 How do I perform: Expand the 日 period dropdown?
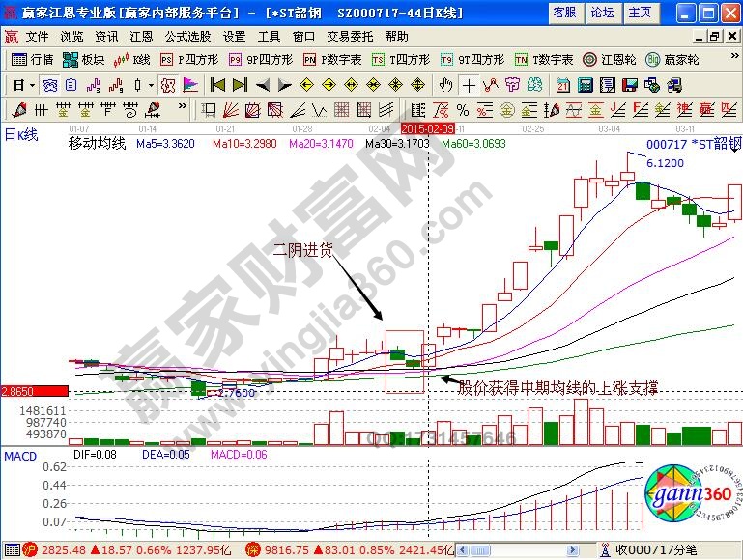(x=24, y=85)
